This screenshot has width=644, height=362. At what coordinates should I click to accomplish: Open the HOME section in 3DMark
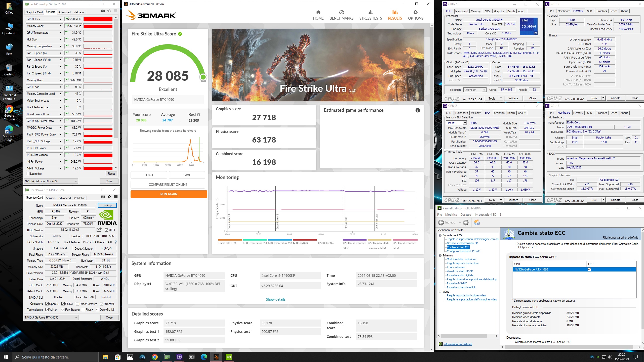pyautogui.click(x=318, y=15)
